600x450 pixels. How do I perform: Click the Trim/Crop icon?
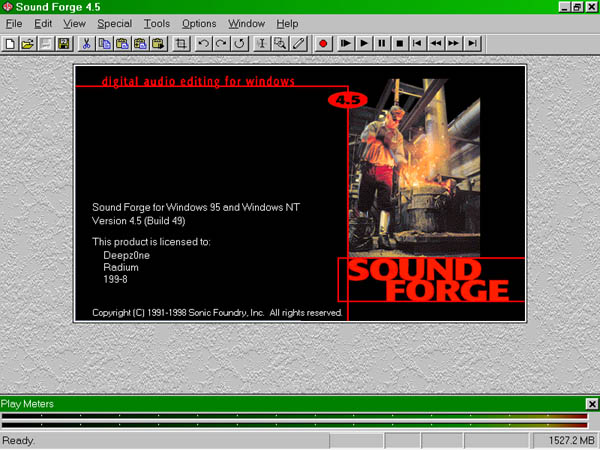181,44
